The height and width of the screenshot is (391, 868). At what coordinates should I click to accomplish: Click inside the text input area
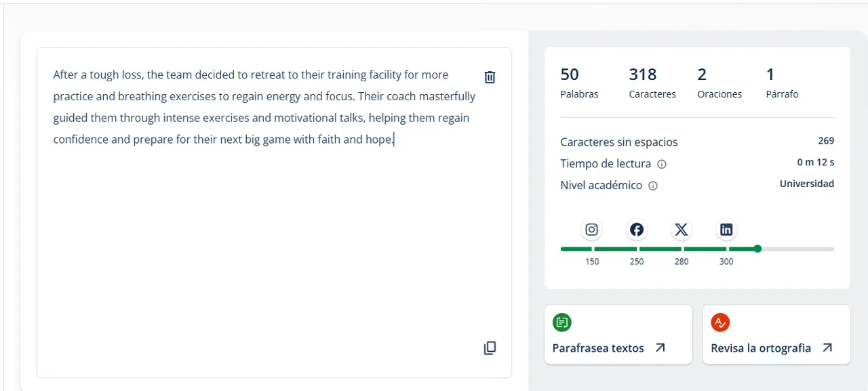(274, 213)
